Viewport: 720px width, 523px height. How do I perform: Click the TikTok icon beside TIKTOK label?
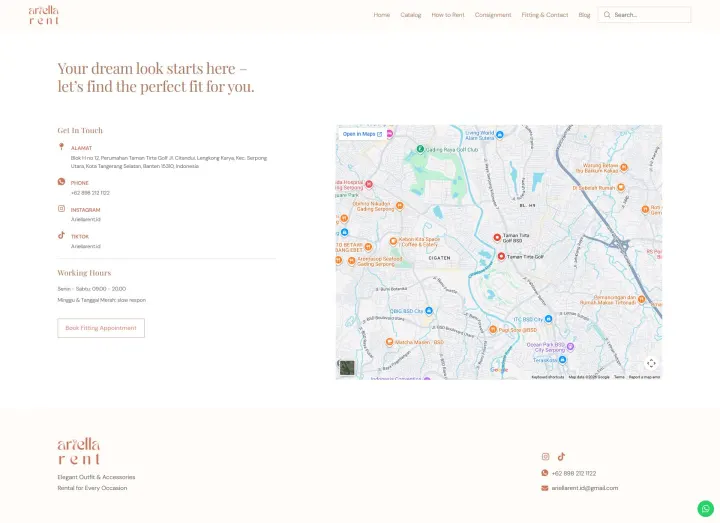[x=62, y=235]
